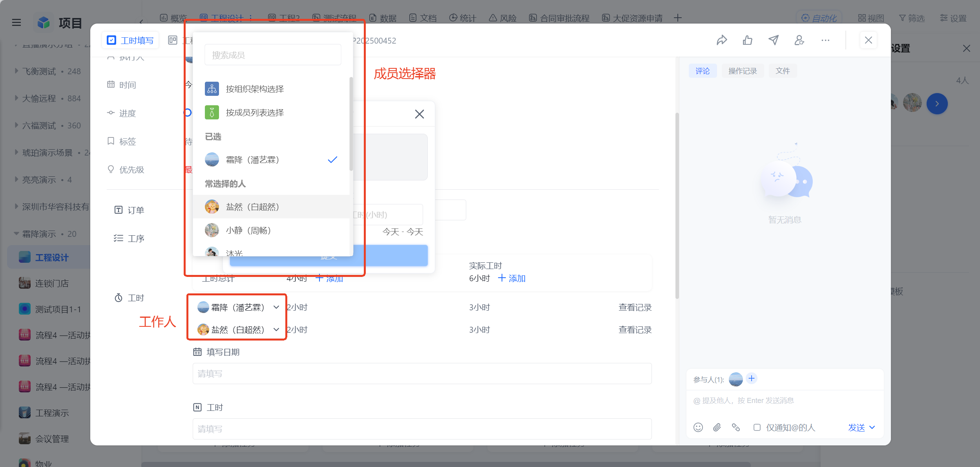Switch to 评论 tab
The height and width of the screenshot is (467, 980).
tap(703, 71)
